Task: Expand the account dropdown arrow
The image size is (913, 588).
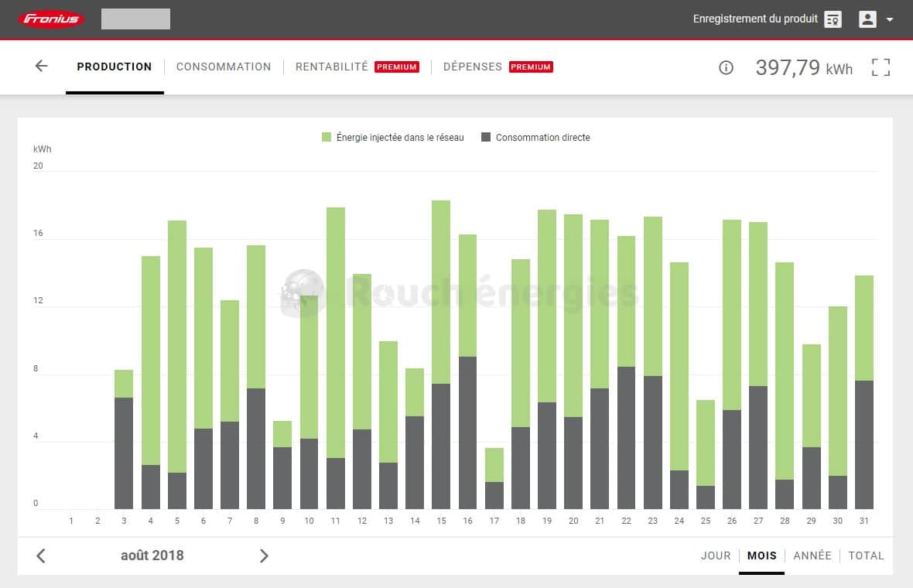Action: coord(890,20)
